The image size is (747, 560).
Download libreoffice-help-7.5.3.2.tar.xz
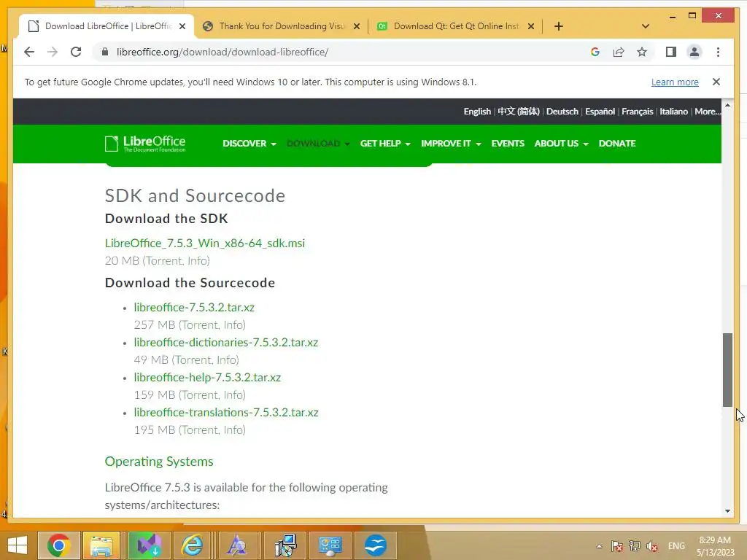pos(207,377)
